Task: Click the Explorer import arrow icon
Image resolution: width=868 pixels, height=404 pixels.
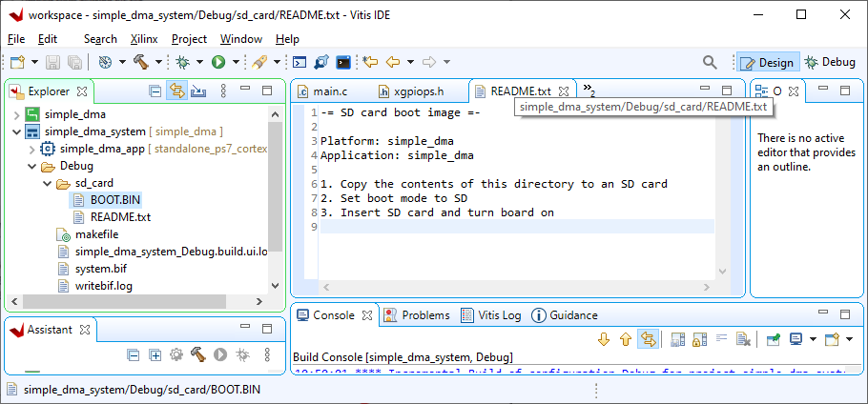Action: click(x=198, y=91)
